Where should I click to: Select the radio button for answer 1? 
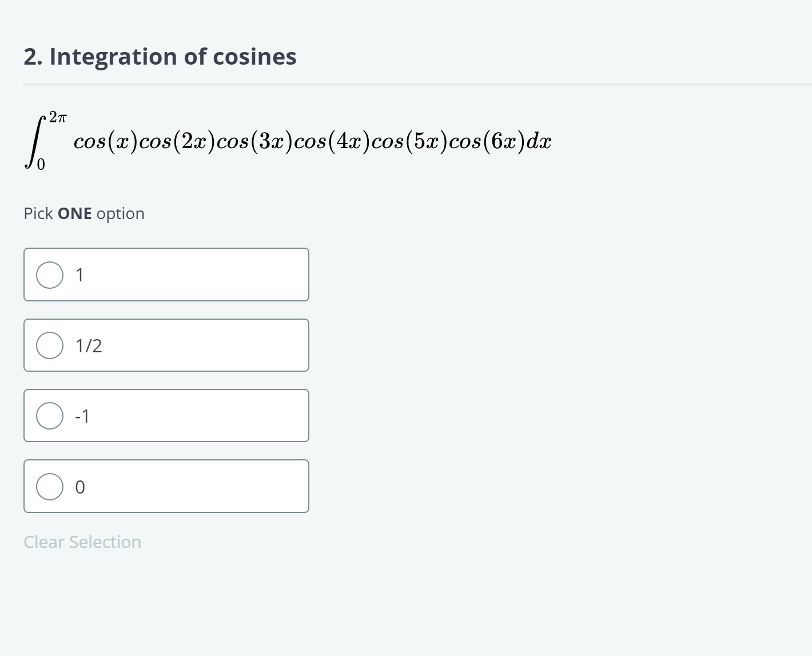(x=50, y=275)
